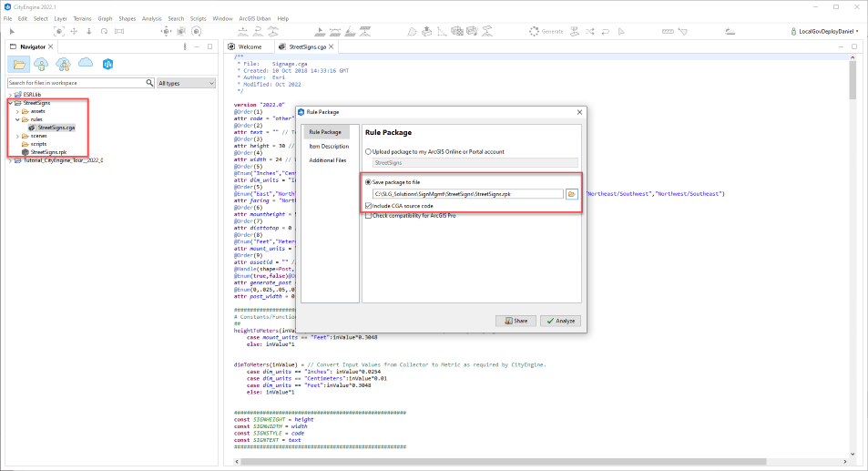Open the All types filter dropdown
This screenshot has height=471, width=868.
(186, 83)
